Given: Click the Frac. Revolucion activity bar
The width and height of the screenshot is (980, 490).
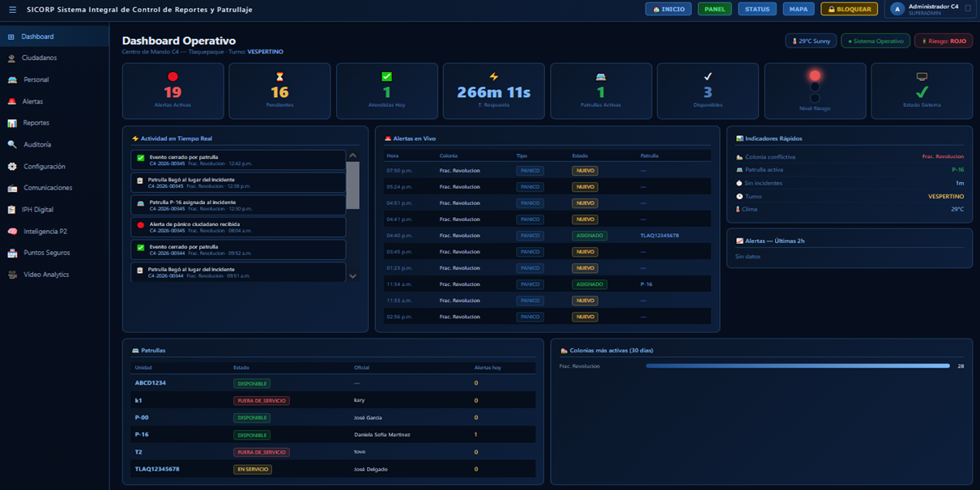Looking at the screenshot, I should [798, 366].
